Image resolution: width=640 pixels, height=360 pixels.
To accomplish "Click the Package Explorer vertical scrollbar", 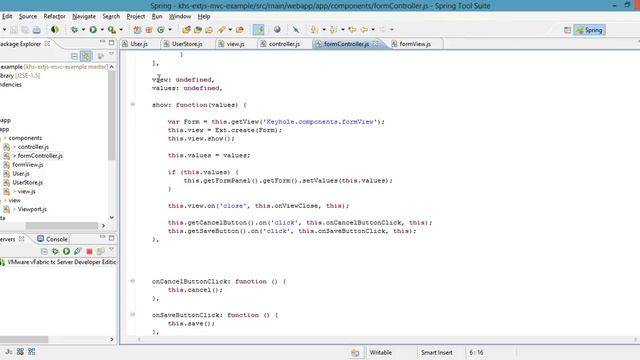I will point(111,116).
